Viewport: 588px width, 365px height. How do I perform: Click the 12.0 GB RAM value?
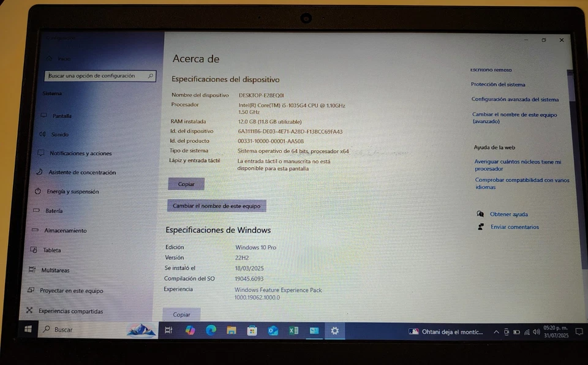tap(269, 122)
